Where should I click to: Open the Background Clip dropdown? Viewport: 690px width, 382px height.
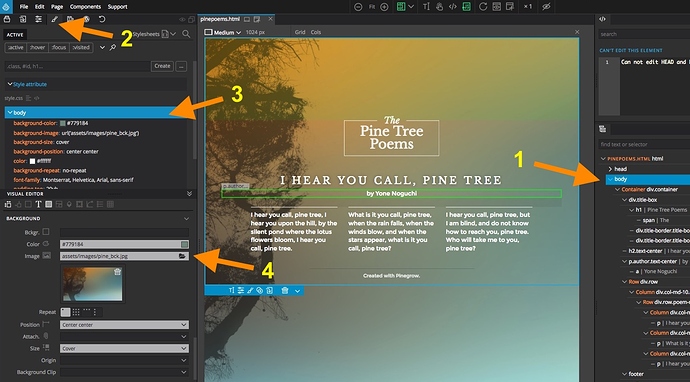click(124, 372)
